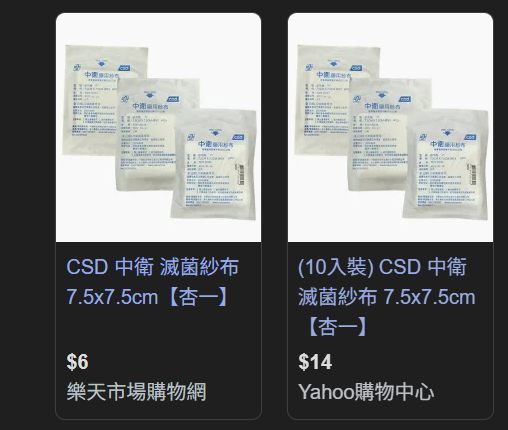The image size is (508, 430).
Task: Visit the 樂天市場購物網 store listing
Action: click(136, 392)
